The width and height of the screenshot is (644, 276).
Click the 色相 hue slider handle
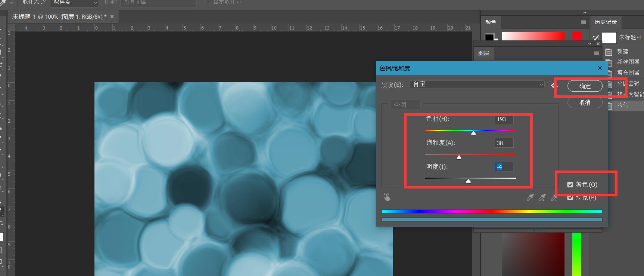(473, 133)
